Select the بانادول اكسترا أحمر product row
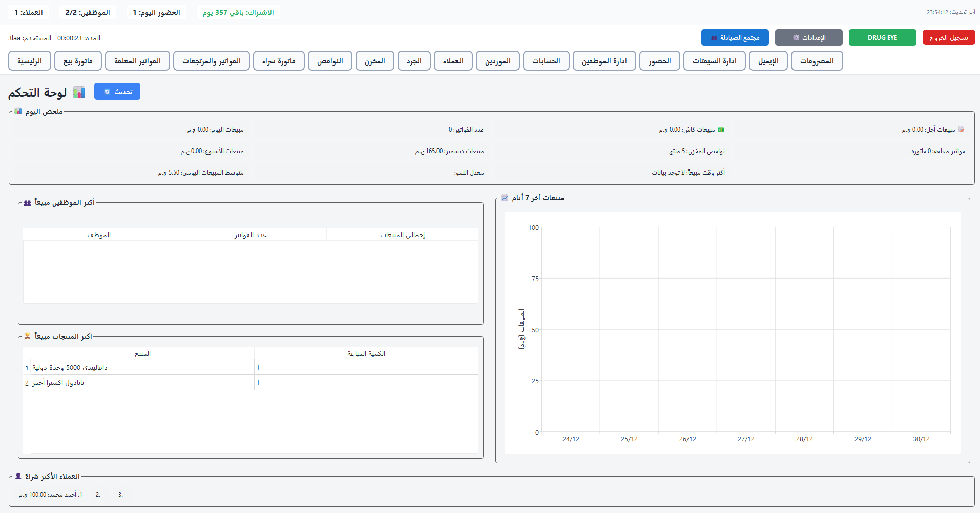 (250, 382)
